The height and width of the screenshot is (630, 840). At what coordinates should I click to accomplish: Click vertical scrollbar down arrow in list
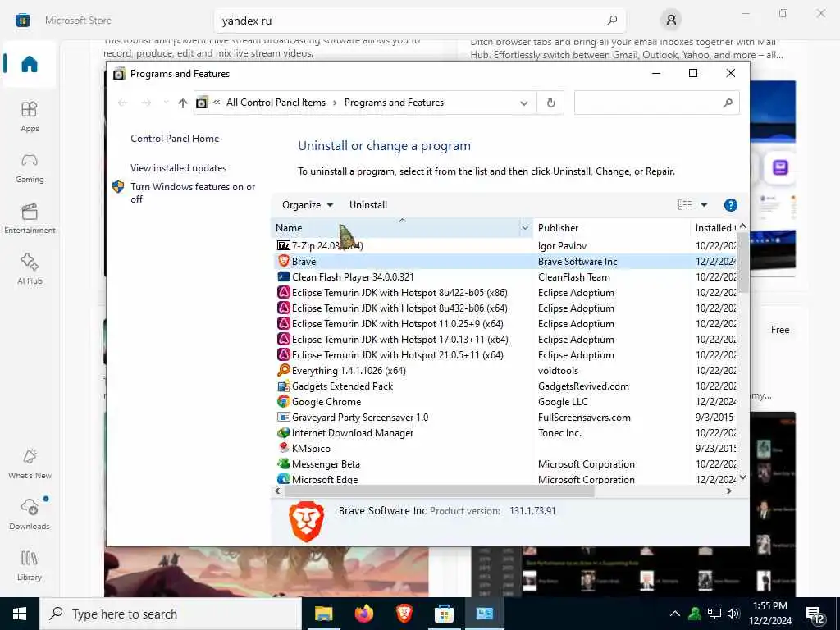(x=742, y=477)
